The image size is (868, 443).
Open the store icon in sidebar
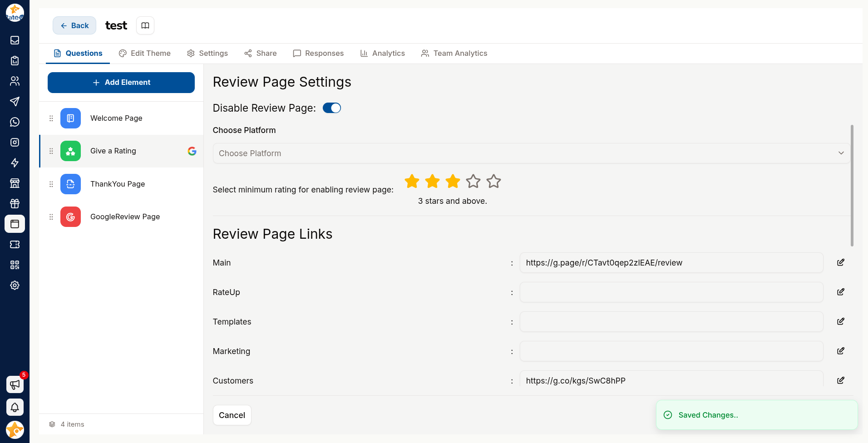[x=15, y=183]
